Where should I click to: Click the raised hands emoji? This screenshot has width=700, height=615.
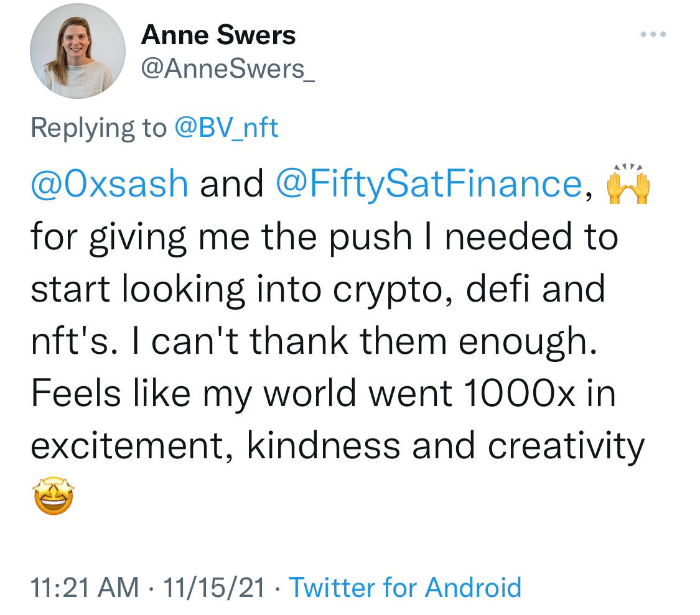(x=627, y=185)
